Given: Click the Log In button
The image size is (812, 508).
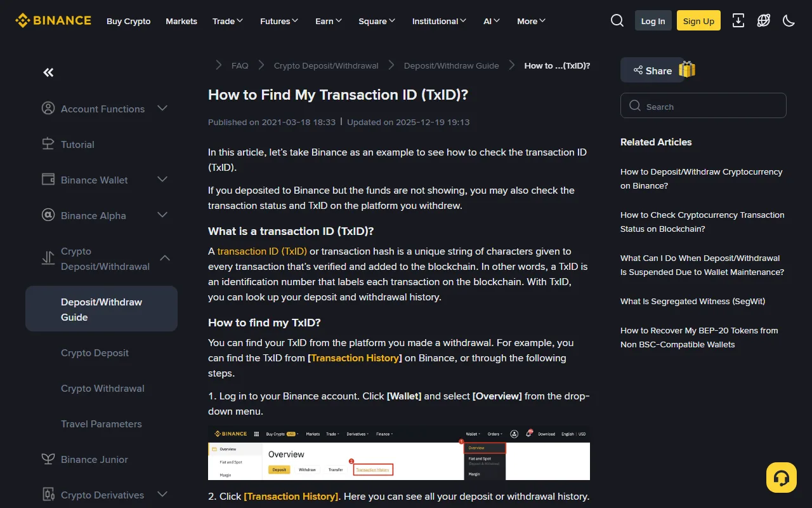Looking at the screenshot, I should click(x=653, y=21).
